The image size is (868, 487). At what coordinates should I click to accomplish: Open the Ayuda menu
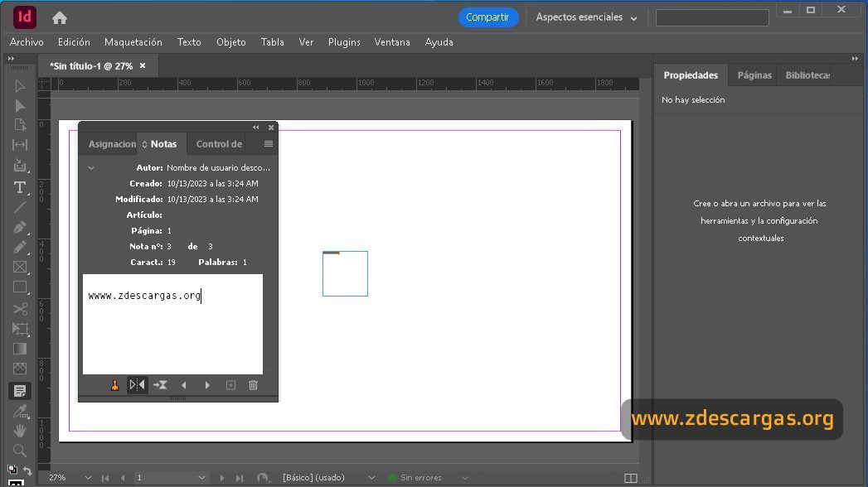[x=439, y=42]
